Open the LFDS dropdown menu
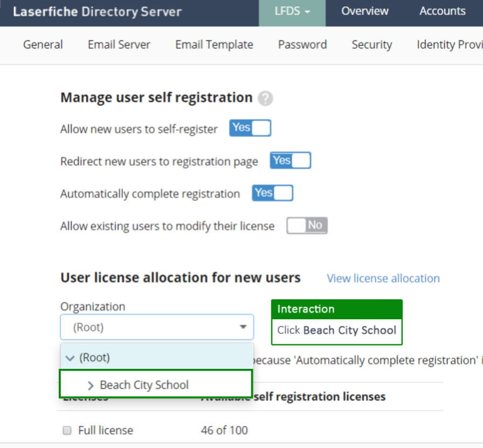483x448 pixels. tap(292, 11)
